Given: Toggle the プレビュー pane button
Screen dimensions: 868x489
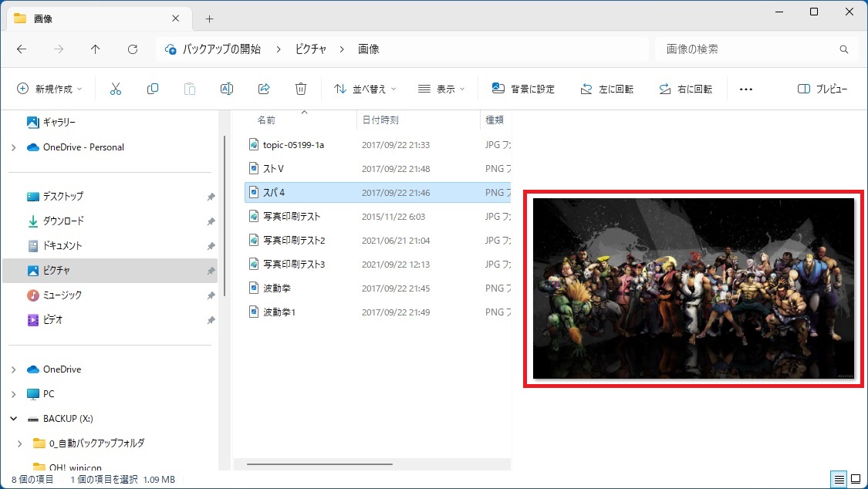Looking at the screenshot, I should (822, 89).
